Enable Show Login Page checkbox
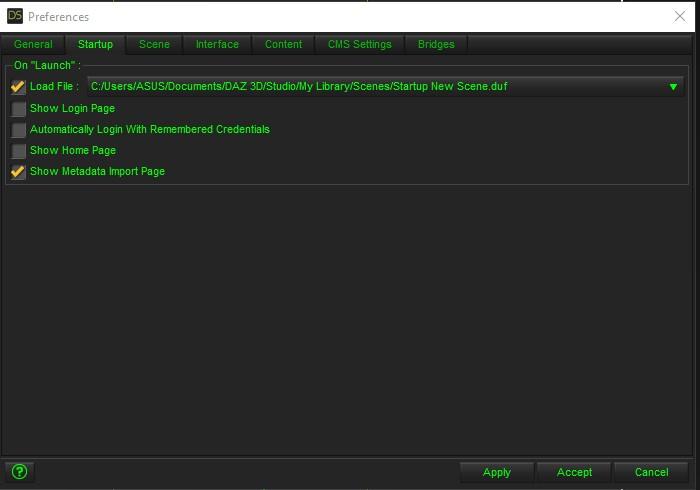This screenshot has height=490, width=700. pyautogui.click(x=18, y=108)
